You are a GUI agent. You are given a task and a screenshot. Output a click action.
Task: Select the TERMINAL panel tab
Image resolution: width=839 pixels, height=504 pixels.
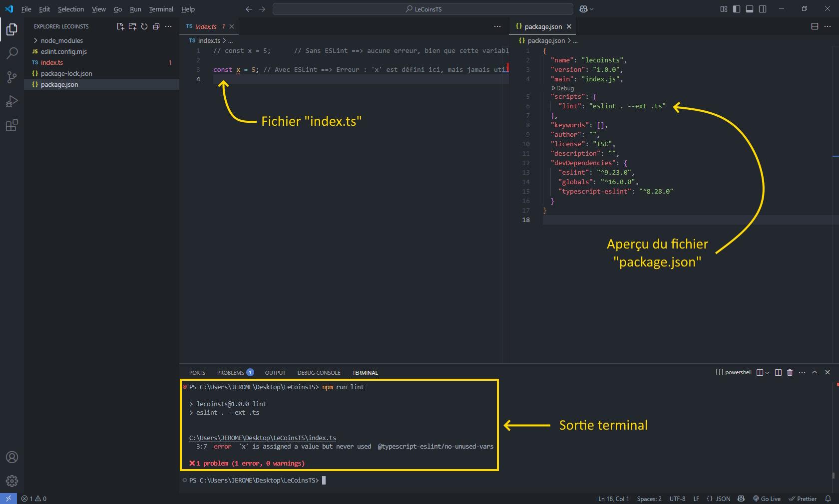(x=365, y=373)
